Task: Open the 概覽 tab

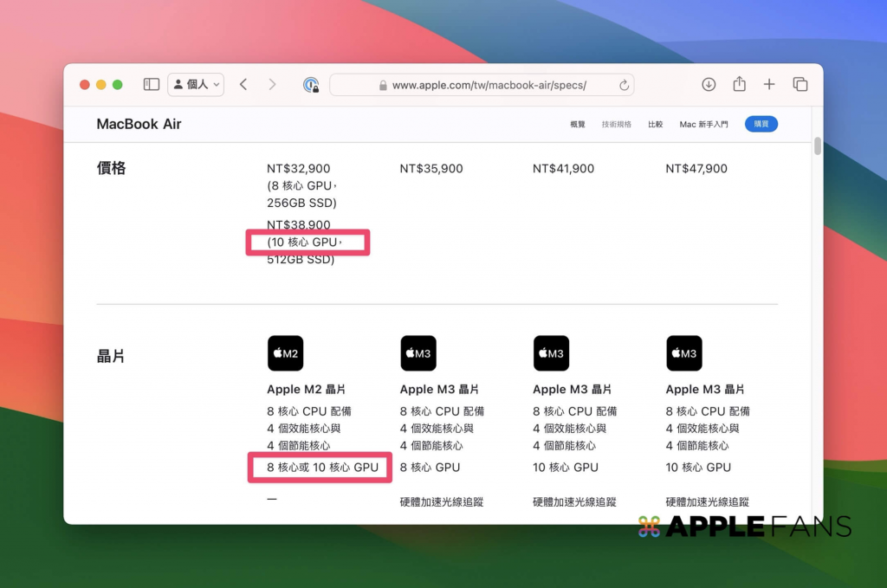Action: pyautogui.click(x=578, y=125)
